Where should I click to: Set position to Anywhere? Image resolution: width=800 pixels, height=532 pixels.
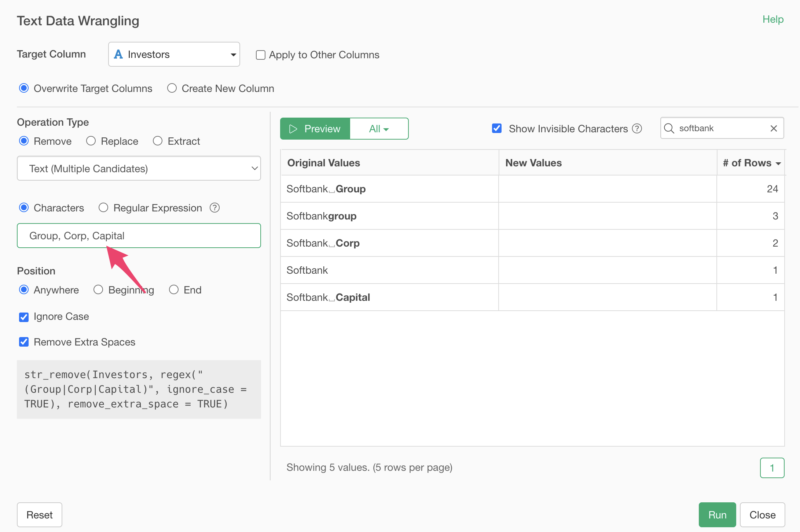click(24, 290)
